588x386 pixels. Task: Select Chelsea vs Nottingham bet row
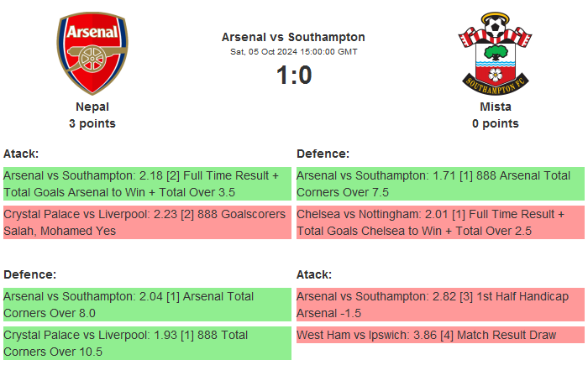coord(439,222)
